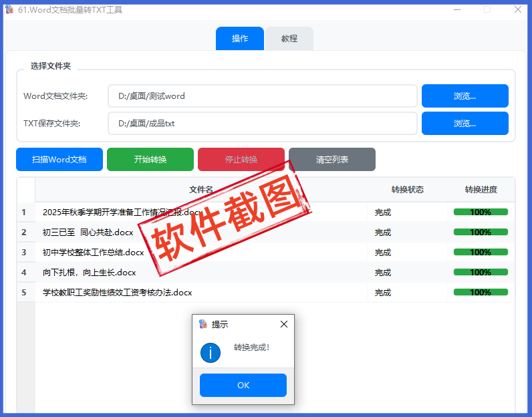Click the TXT save folder path field
This screenshot has height=417, width=532.
click(x=262, y=124)
